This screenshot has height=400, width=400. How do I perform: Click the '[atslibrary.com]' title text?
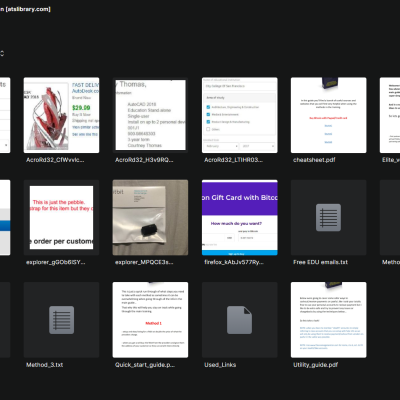[x=28, y=9]
